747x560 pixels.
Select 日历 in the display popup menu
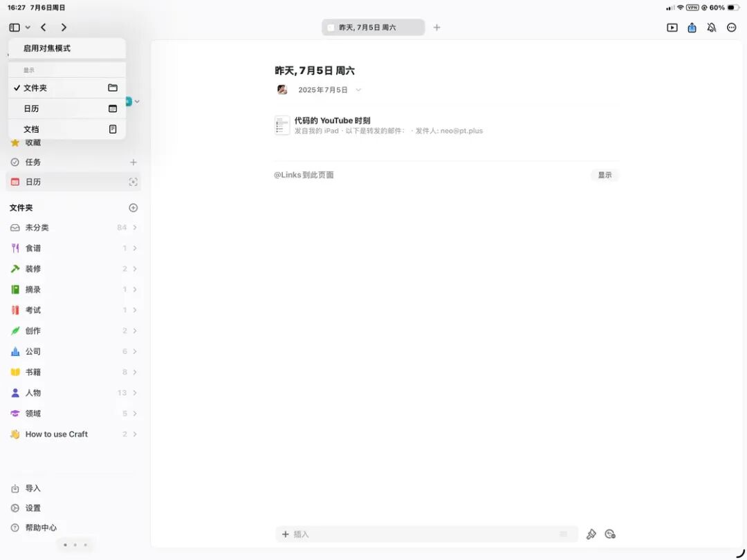[66, 109]
